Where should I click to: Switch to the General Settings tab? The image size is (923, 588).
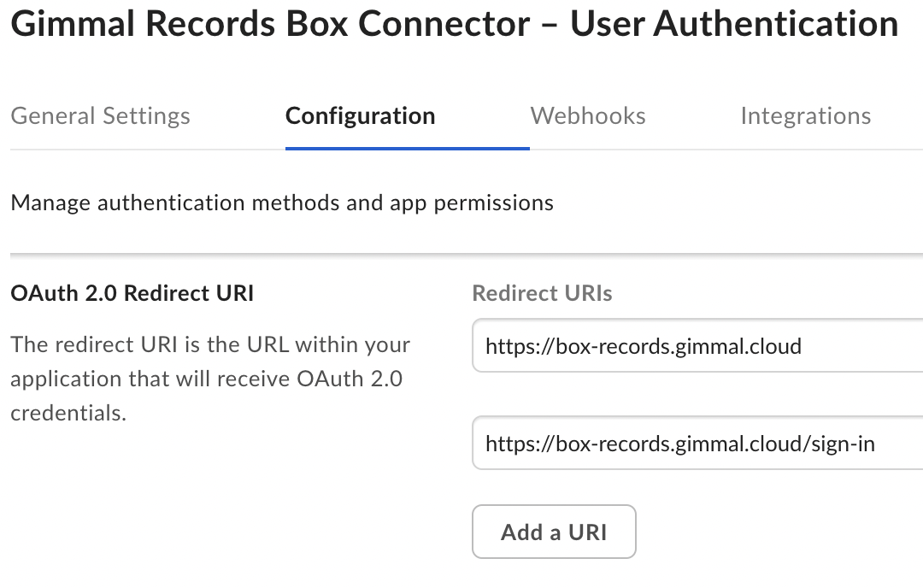point(100,116)
